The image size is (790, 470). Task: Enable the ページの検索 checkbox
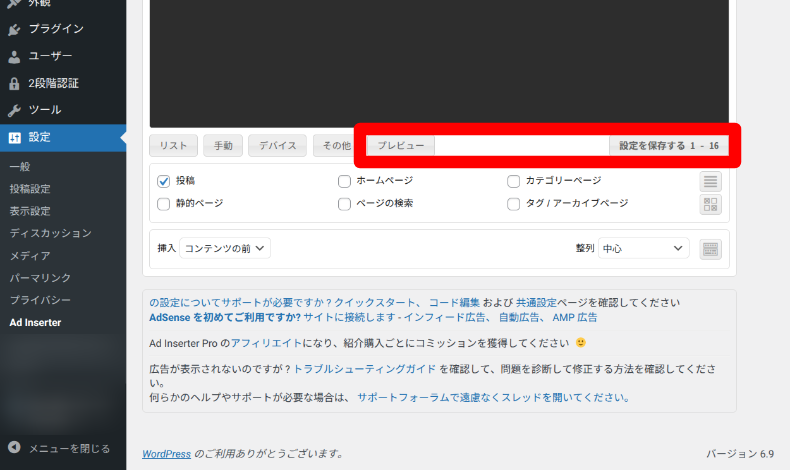(344, 204)
